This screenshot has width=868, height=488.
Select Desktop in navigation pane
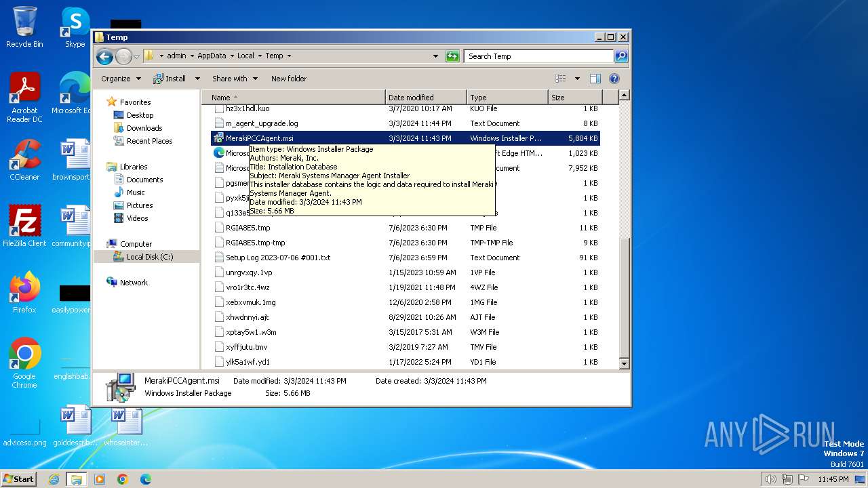140,115
